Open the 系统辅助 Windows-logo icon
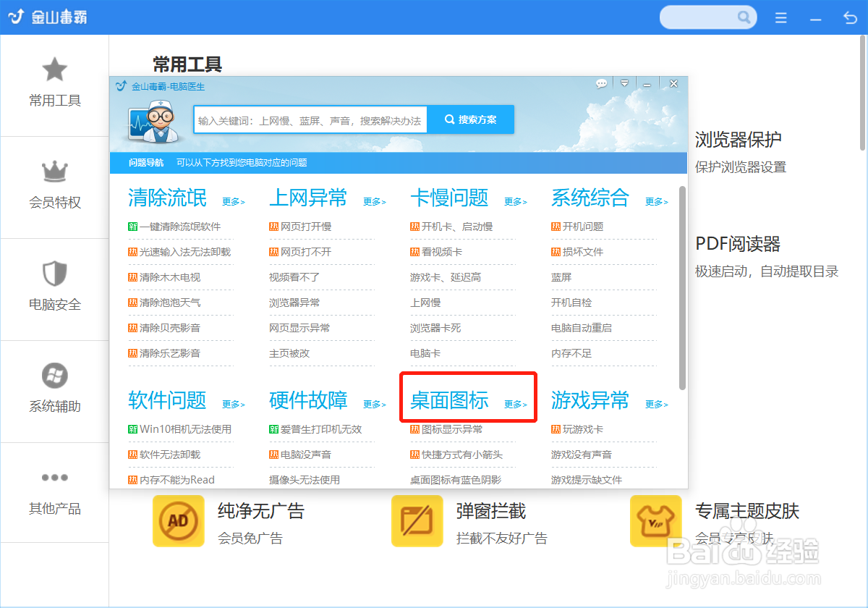The height and width of the screenshot is (608, 868). [55, 376]
